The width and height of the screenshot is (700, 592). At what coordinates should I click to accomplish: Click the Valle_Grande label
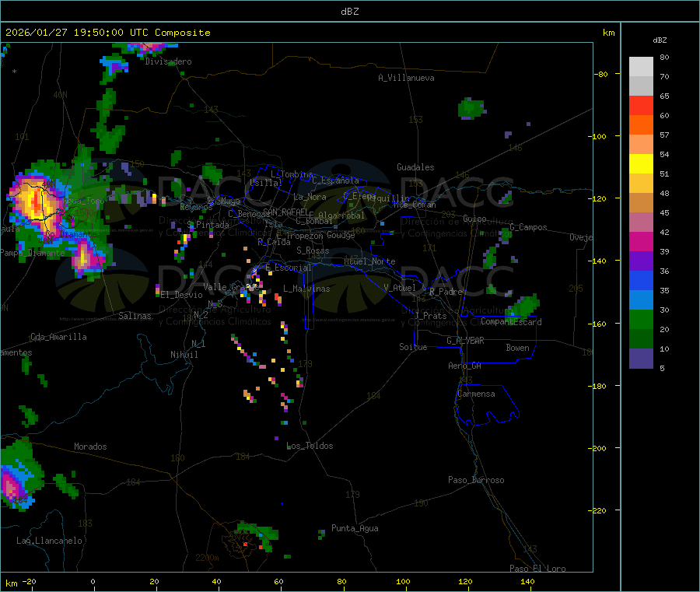tap(231, 287)
